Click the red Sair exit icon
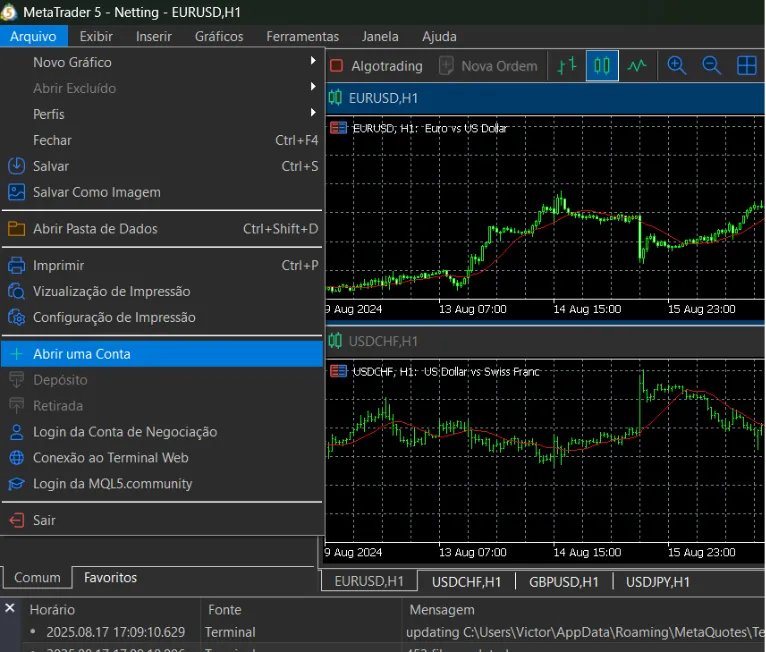This screenshot has width=766, height=652. click(17, 520)
